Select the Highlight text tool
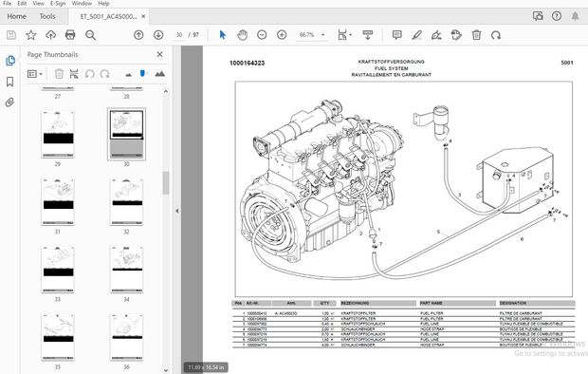Viewport: 588px width, 374px height. pos(416,35)
